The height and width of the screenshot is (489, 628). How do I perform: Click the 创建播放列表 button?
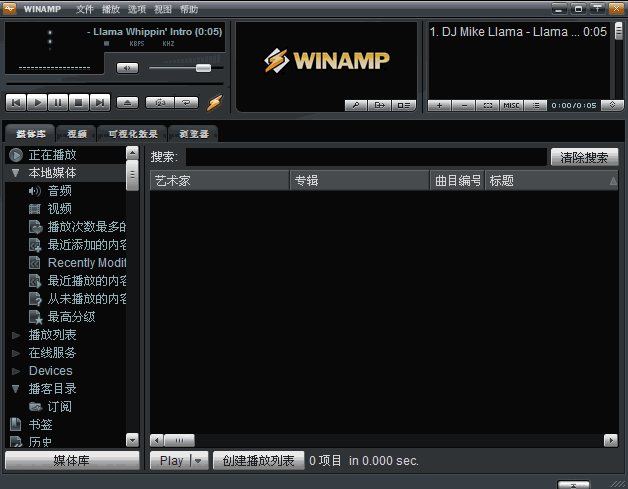point(258,461)
